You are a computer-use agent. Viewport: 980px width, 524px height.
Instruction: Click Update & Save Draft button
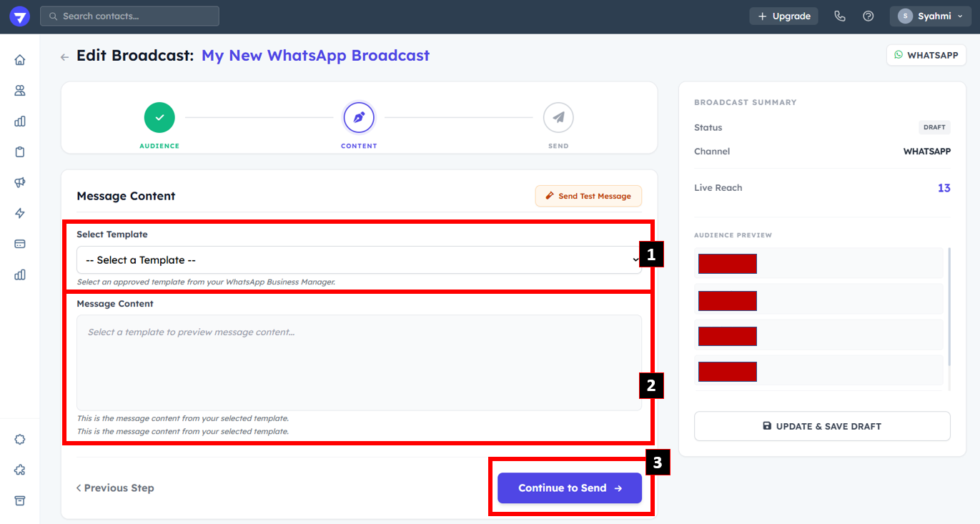[x=822, y=426]
